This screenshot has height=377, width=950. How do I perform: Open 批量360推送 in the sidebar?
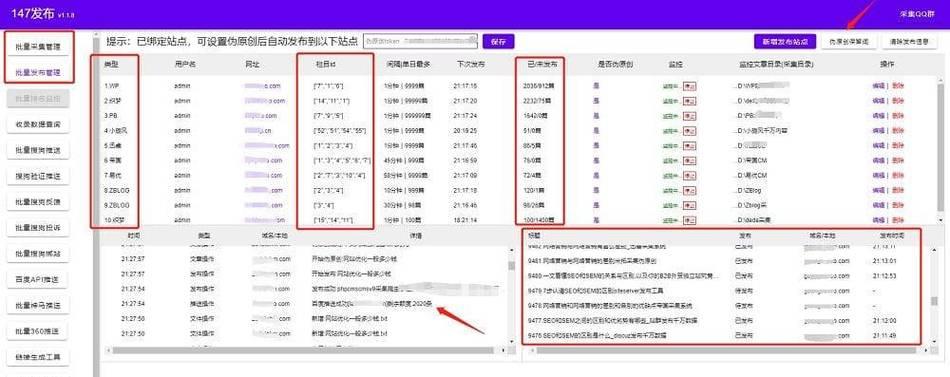[x=38, y=331]
